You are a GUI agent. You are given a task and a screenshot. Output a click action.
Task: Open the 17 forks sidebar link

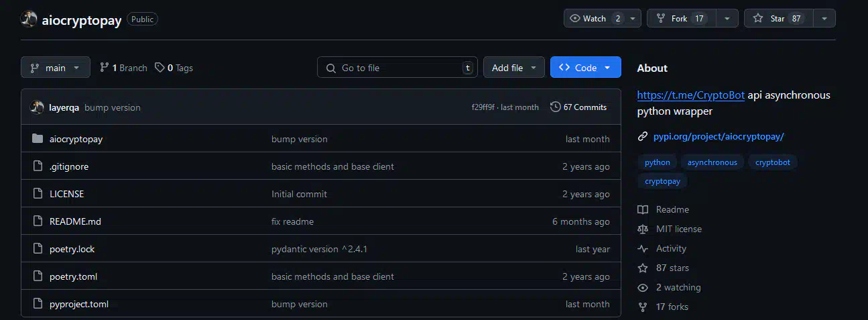tap(672, 307)
